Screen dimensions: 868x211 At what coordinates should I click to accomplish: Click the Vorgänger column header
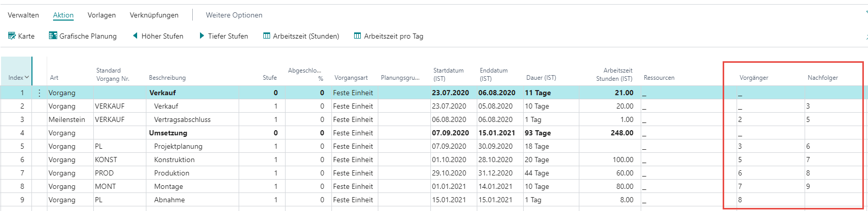754,78
